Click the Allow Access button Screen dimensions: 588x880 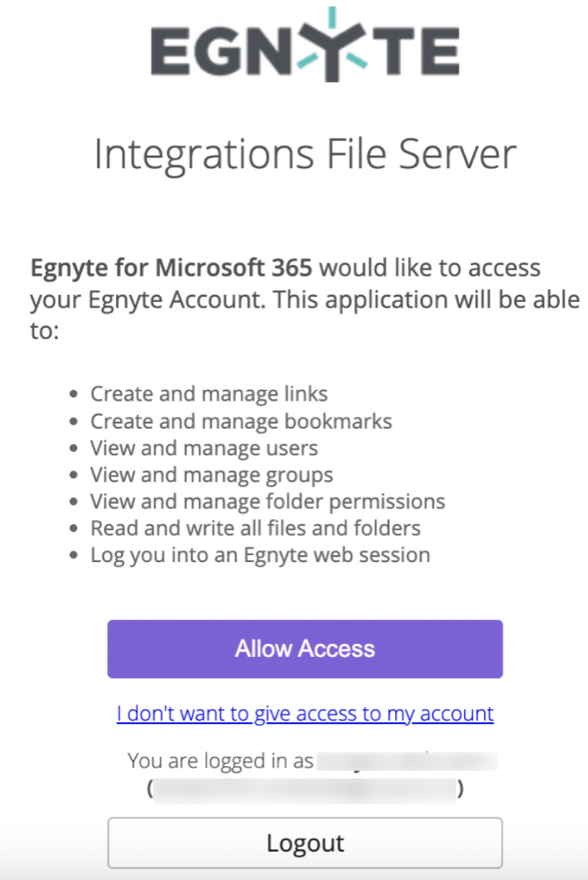pos(304,648)
